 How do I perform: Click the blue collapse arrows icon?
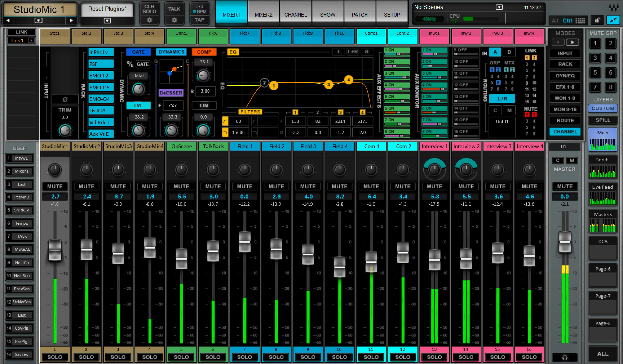point(613,20)
